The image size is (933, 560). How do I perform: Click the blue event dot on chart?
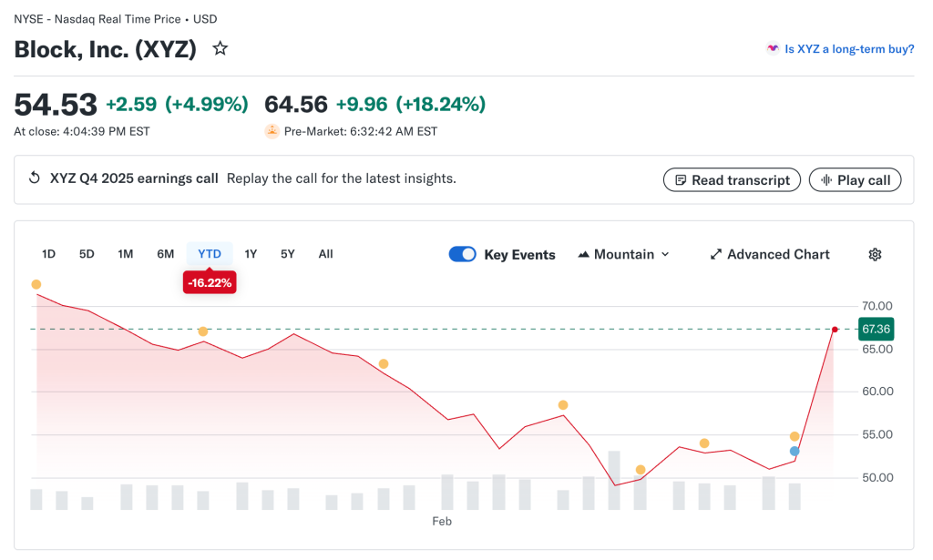(795, 451)
